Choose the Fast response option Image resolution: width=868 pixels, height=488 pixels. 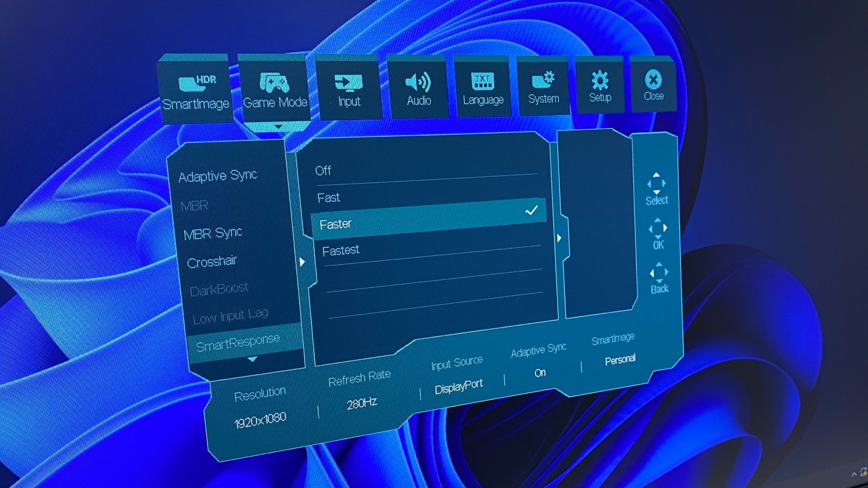click(x=329, y=197)
